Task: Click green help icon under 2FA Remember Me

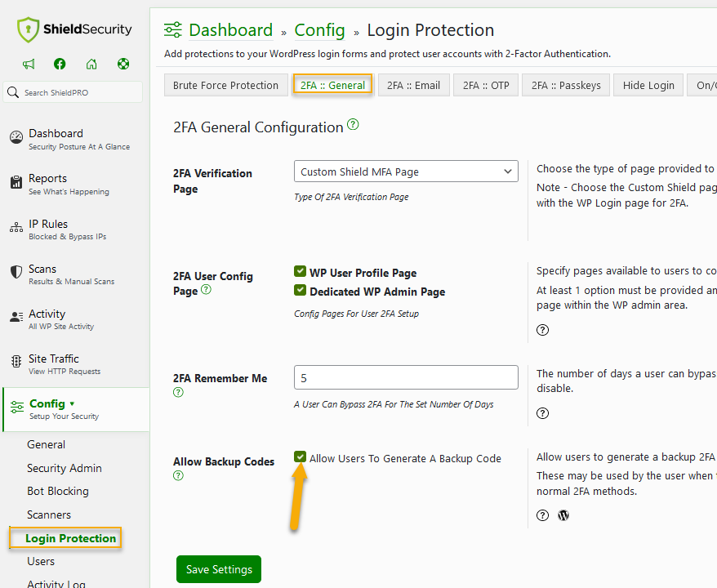Action: point(178,392)
